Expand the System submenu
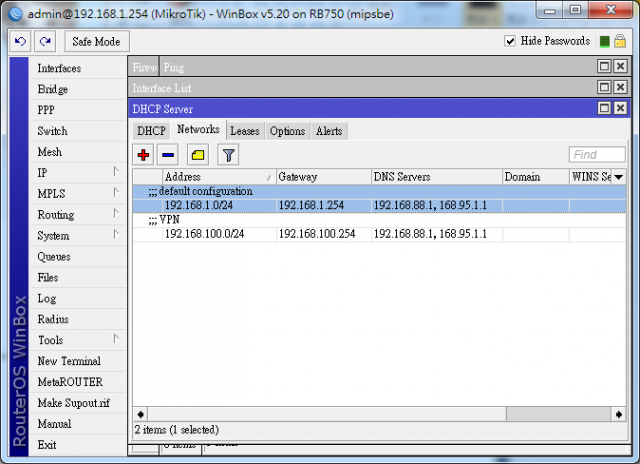The width and height of the screenshot is (640, 464). pos(116,234)
